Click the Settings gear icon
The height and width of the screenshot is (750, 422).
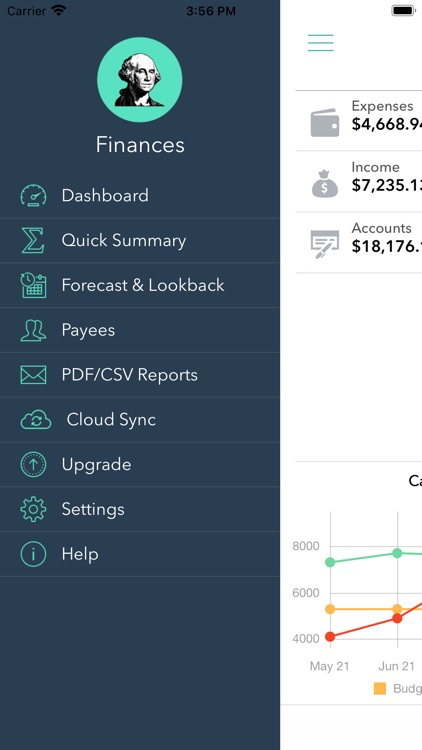point(33,509)
